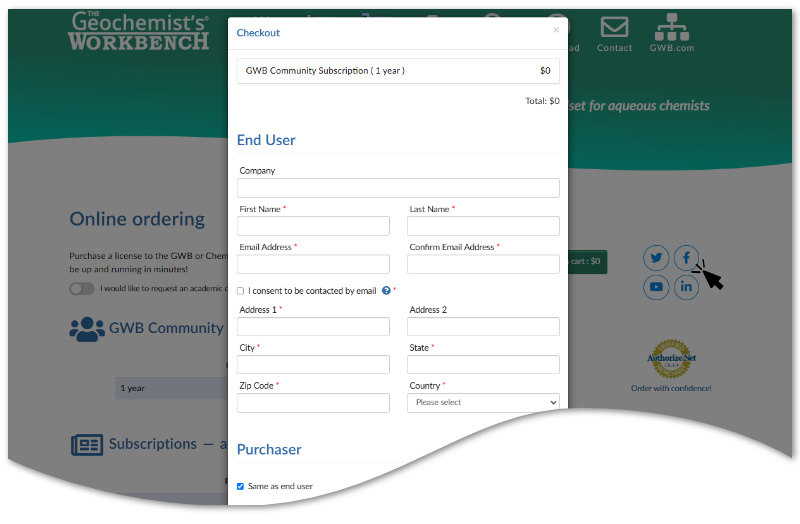Screen dimensions: 800x524
Task: Open the 1 year duration dropdown
Action: click(171, 388)
